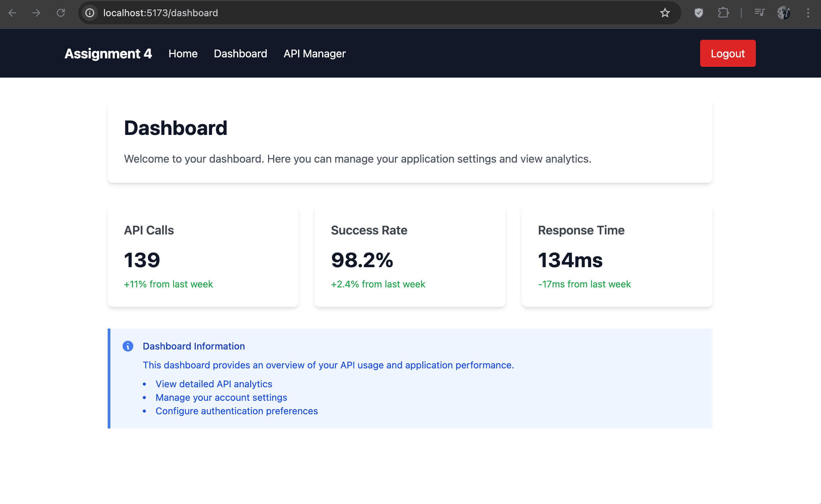
Task: Click 'Configure authentication preferences' list item
Action: (x=237, y=411)
